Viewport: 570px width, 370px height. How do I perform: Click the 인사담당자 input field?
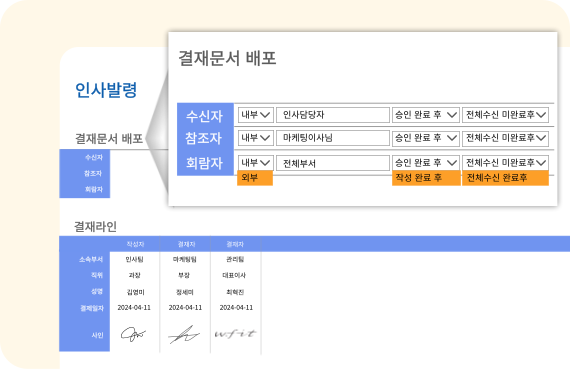(x=333, y=115)
